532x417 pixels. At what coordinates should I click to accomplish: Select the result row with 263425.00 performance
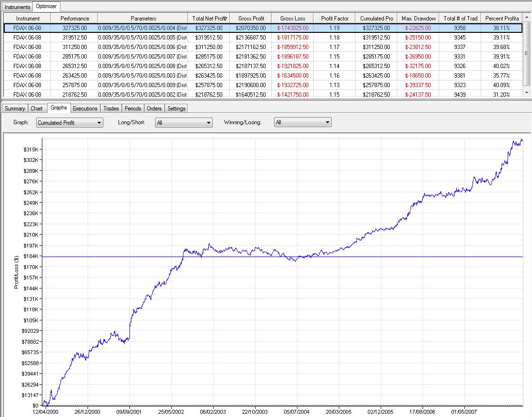click(75, 76)
